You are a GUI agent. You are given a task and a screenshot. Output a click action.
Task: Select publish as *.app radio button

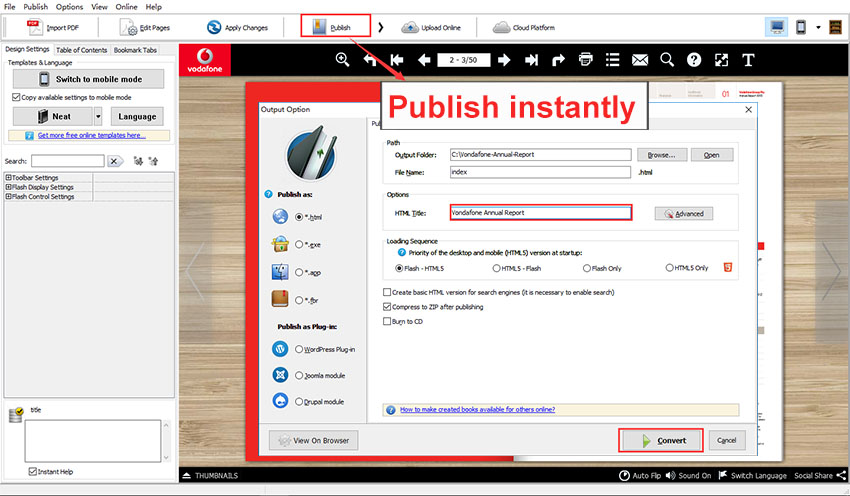[x=299, y=272]
